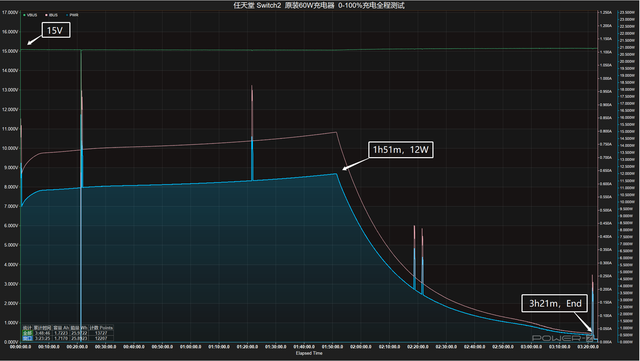Click the 计数 Points column header

click(x=101, y=328)
